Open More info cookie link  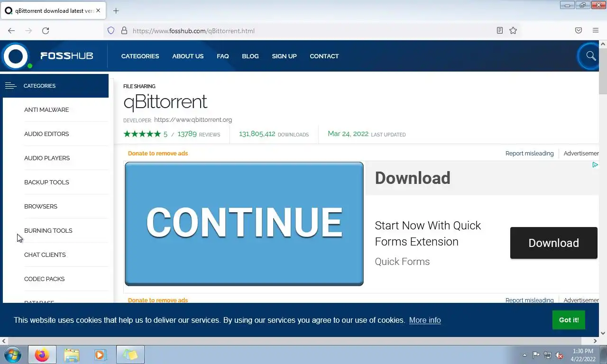click(425, 320)
